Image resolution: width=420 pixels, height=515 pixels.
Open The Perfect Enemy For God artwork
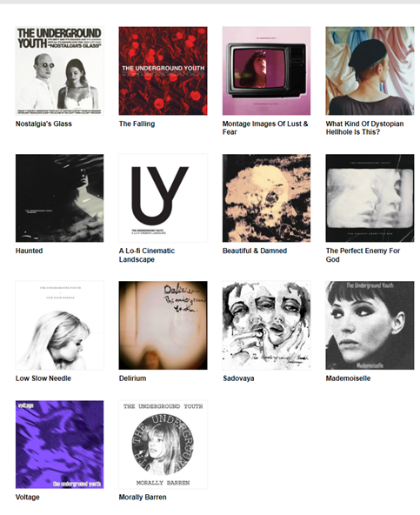[370, 198]
